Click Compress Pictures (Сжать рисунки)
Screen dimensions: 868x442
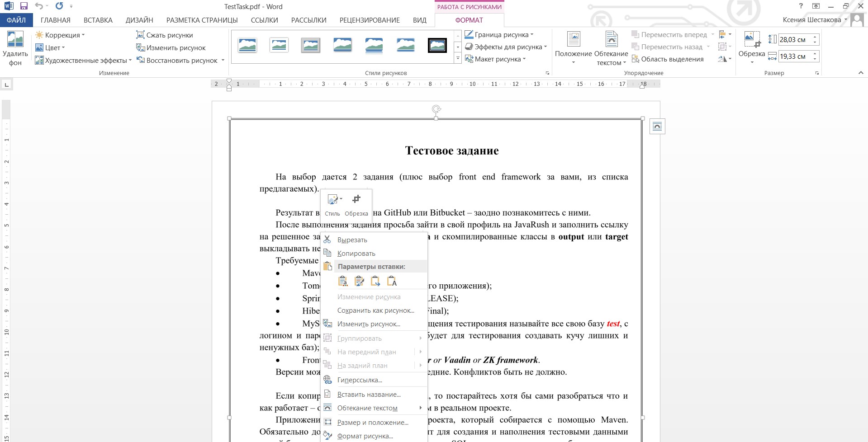click(x=165, y=35)
